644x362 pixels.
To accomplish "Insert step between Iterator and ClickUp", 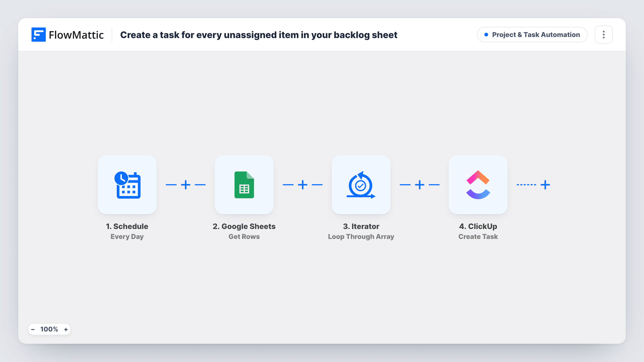I will click(x=420, y=185).
